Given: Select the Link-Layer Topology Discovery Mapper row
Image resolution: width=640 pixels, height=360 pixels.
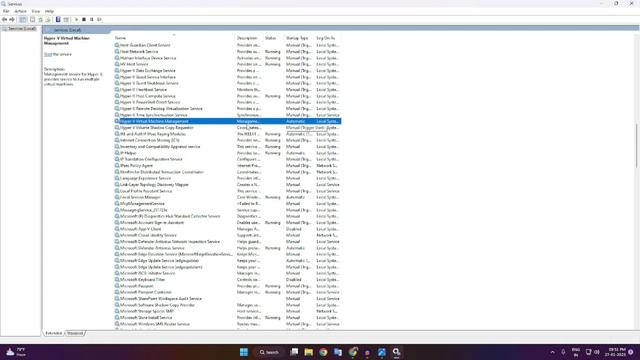Looking at the screenshot, I should point(227,184).
